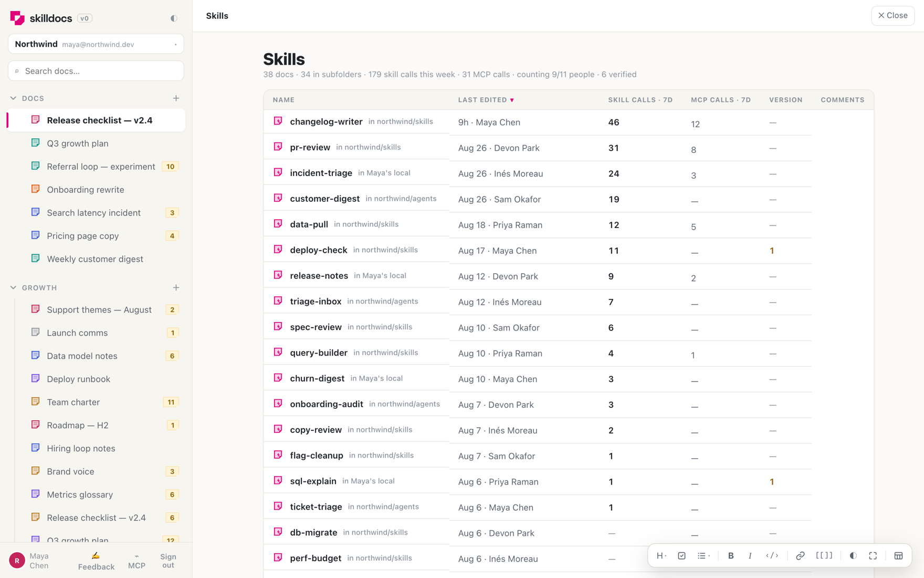
Task: Close the Skills view
Action: (x=892, y=16)
